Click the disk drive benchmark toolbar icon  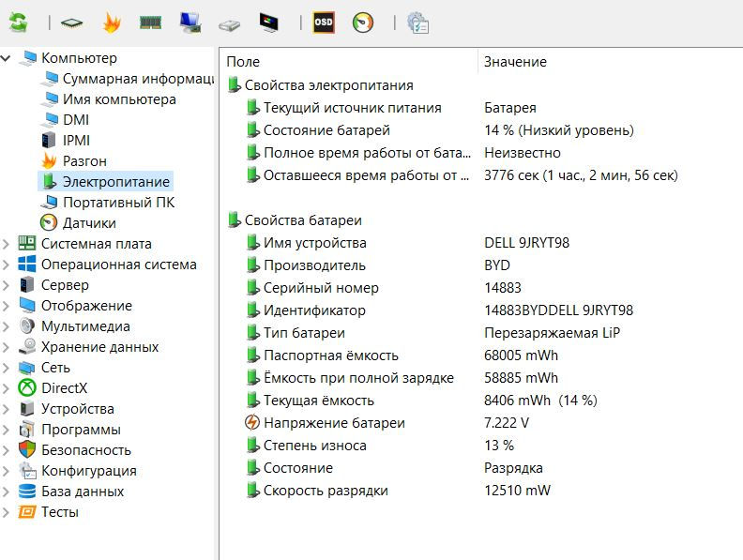[229, 23]
